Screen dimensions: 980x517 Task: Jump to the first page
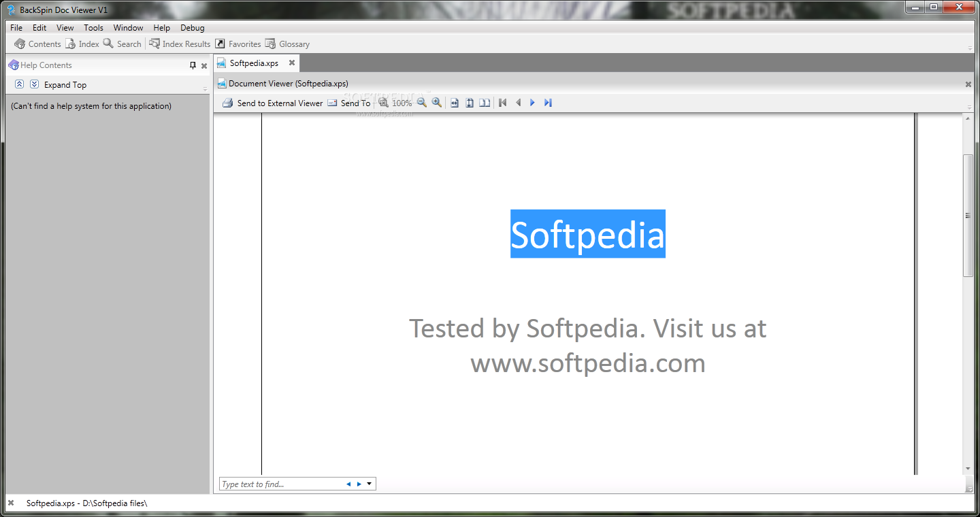[x=503, y=103]
